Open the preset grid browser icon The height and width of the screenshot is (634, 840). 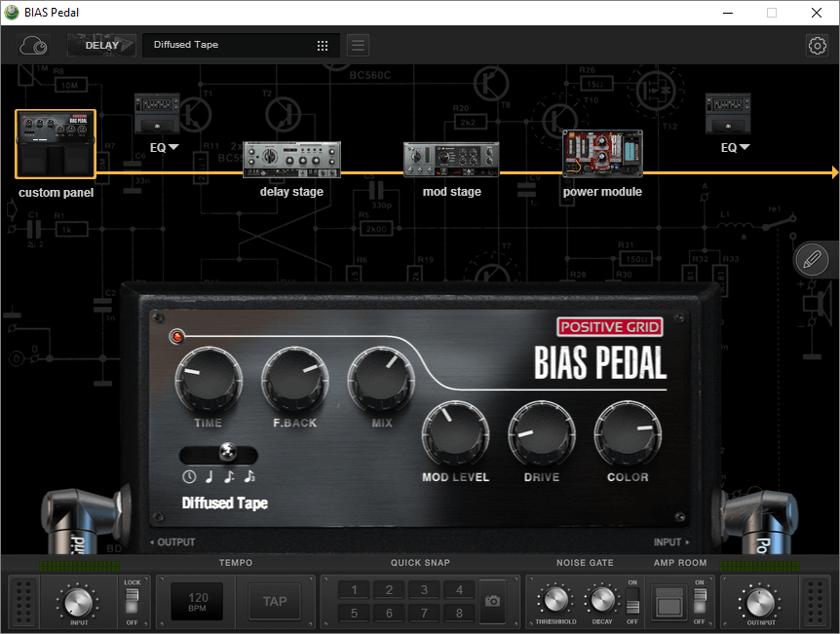[323, 45]
